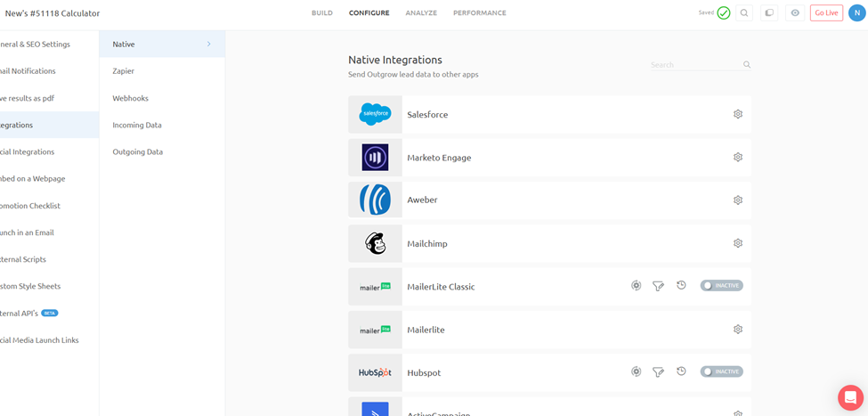Open the Aweber settings gear
The width and height of the screenshot is (868, 416).
(x=737, y=200)
